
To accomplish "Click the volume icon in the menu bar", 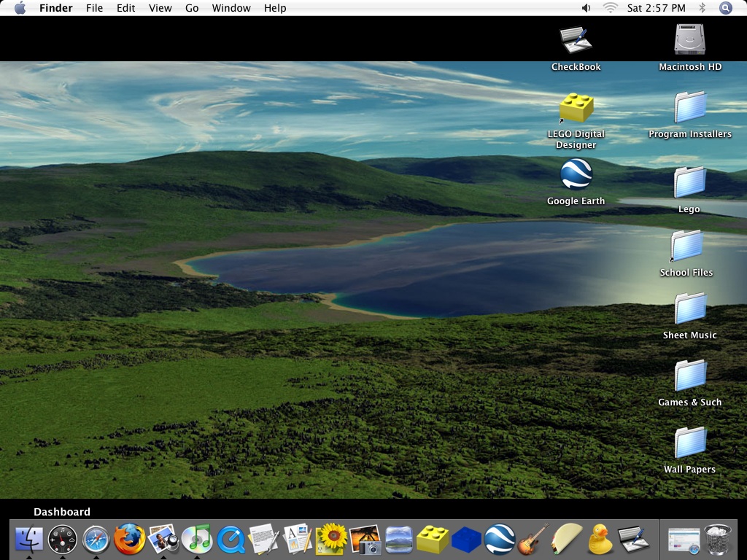I will point(585,8).
